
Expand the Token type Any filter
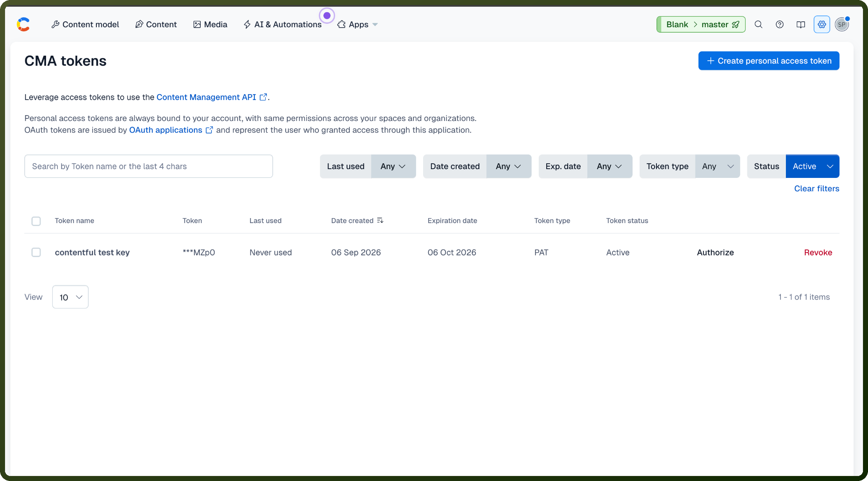(x=718, y=166)
